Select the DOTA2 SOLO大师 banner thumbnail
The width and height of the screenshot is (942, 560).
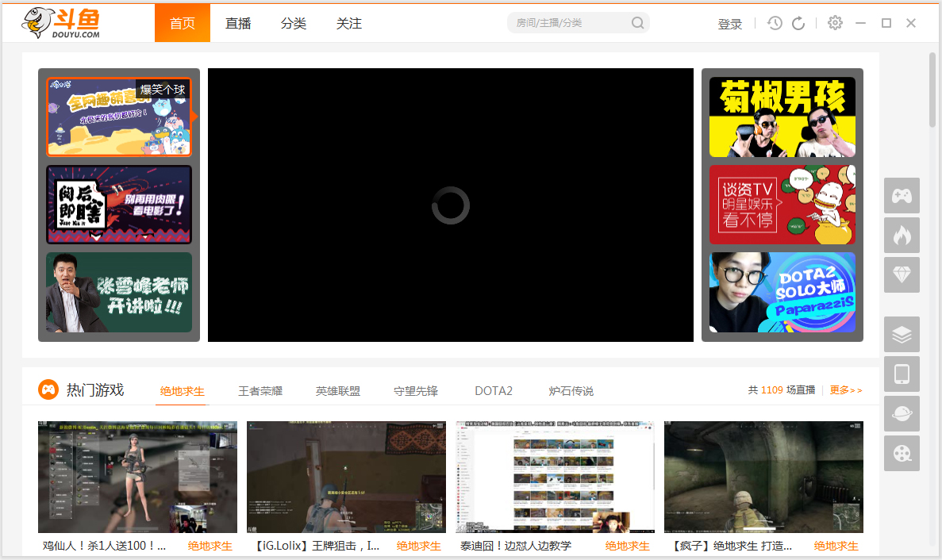tap(782, 292)
